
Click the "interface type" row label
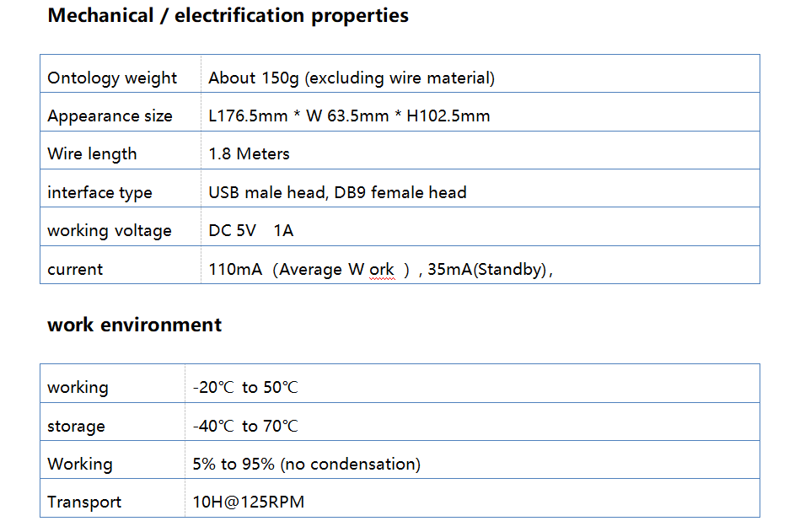point(99,193)
